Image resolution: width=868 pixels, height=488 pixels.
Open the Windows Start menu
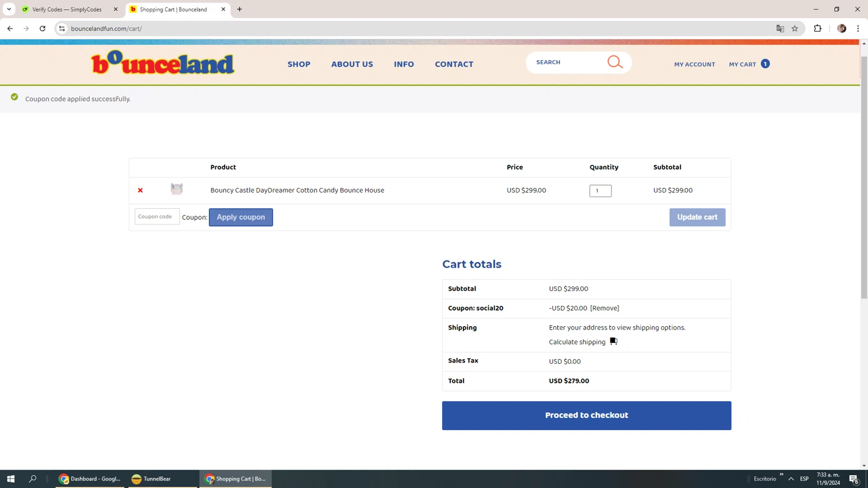(10, 479)
